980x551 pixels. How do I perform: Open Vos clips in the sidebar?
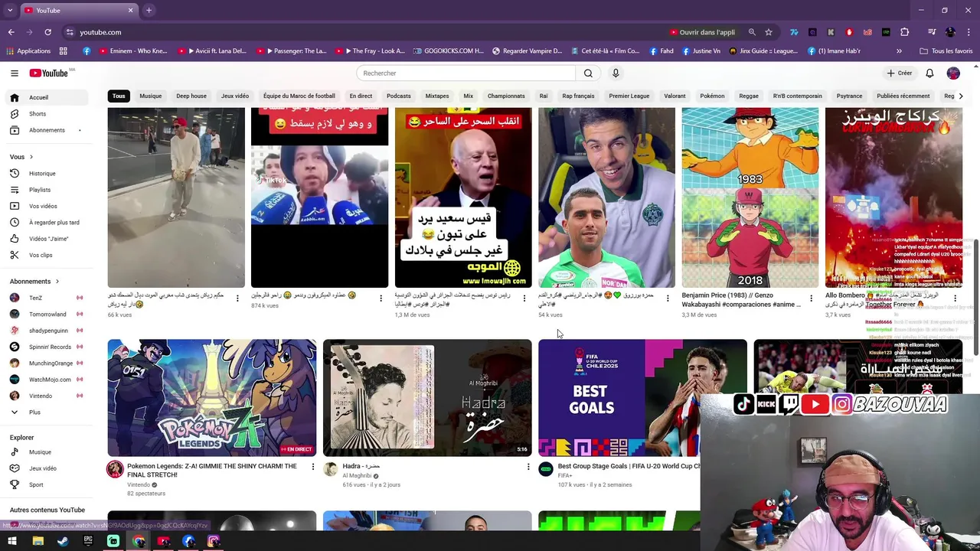pos(47,255)
